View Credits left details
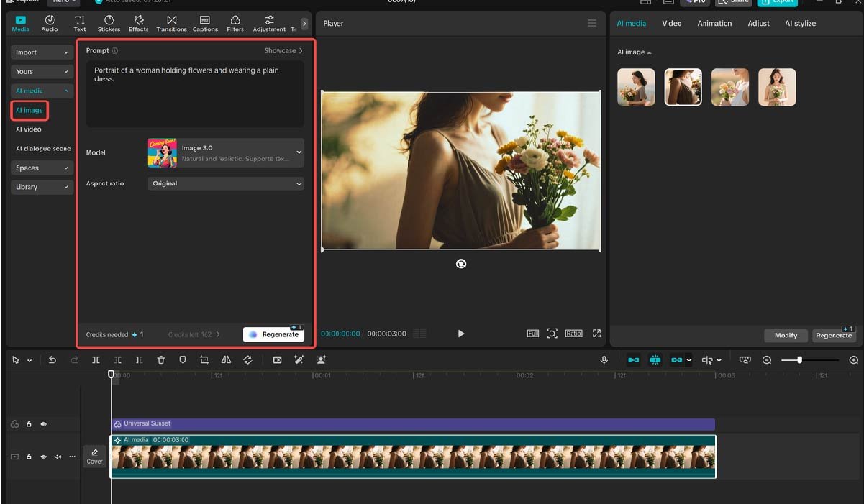 pos(194,335)
